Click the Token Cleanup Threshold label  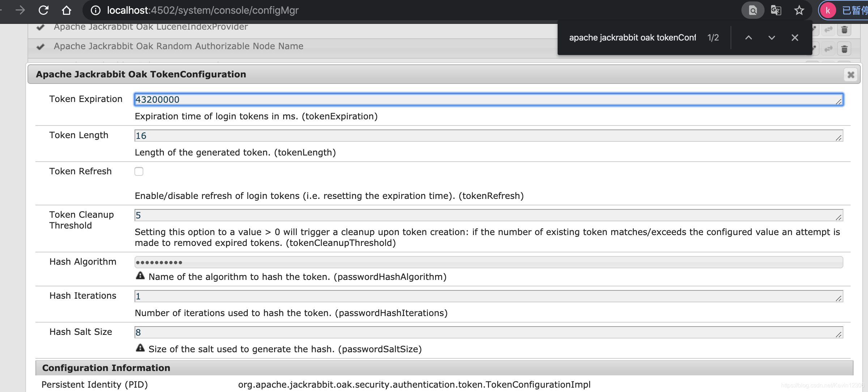(81, 220)
